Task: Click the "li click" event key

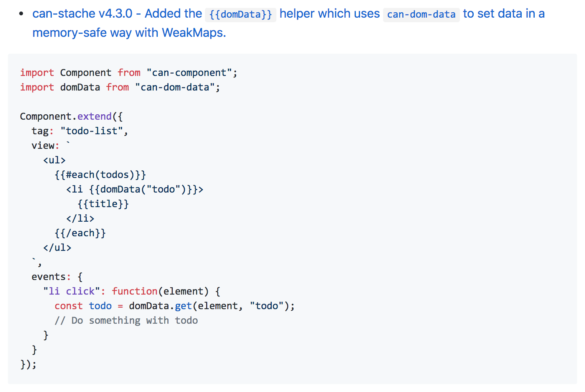Action: tap(71, 291)
